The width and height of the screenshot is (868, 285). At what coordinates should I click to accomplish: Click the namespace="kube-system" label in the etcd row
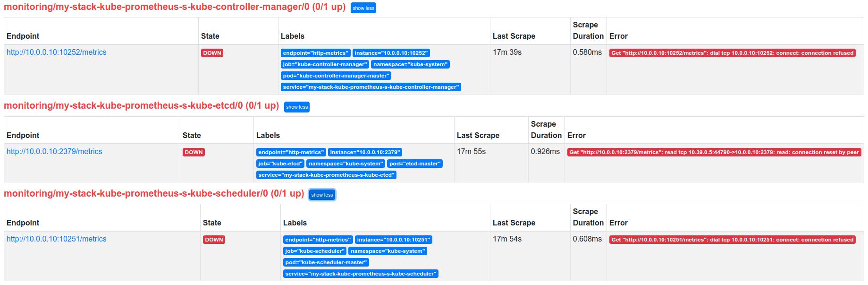[345, 164]
